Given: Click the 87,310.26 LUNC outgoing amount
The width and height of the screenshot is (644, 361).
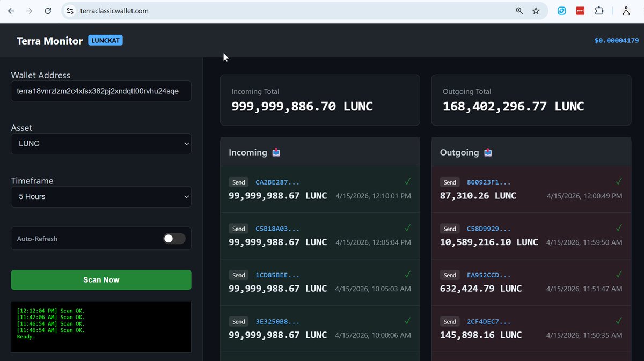Looking at the screenshot, I should pos(478,196).
